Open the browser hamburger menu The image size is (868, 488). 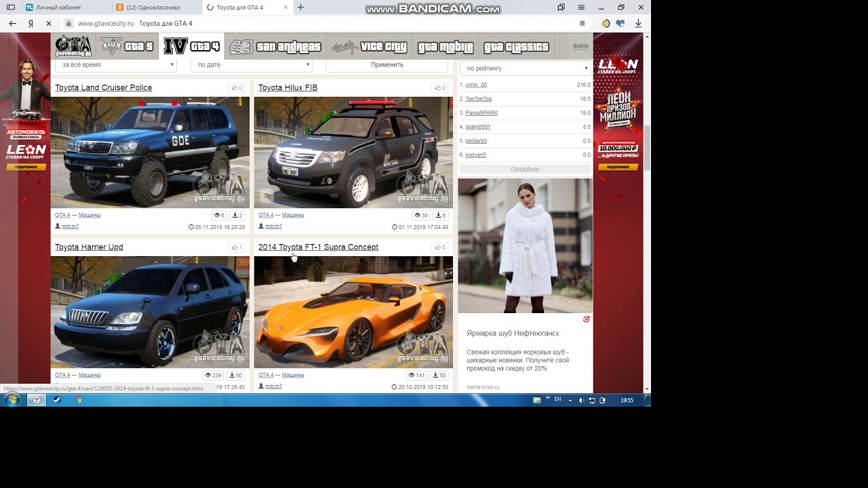(580, 7)
